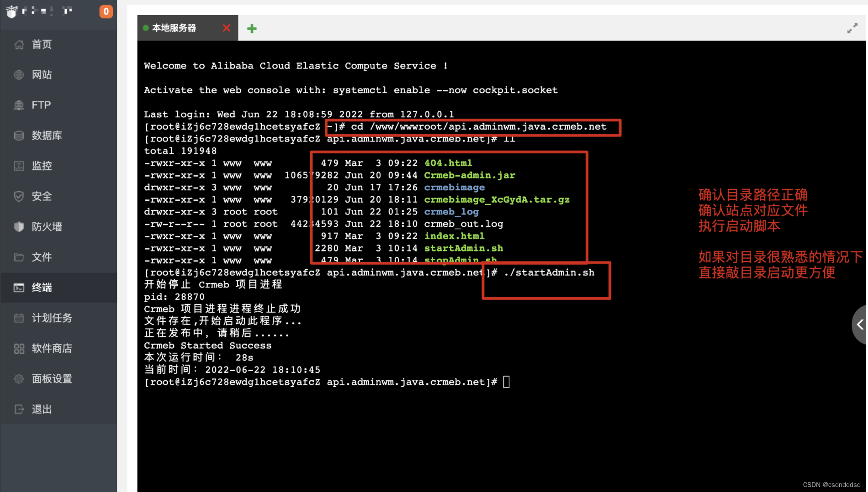
Task: Select 终端 in the sidebar
Action: 58,288
